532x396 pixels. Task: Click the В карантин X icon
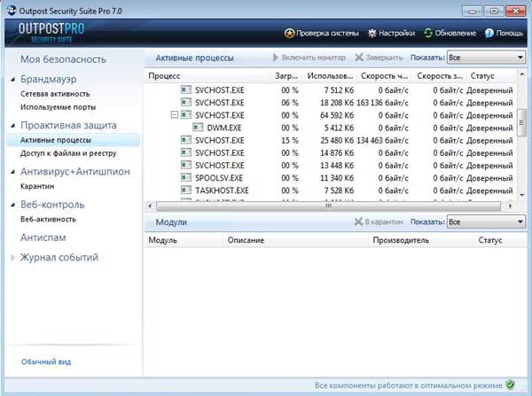coord(358,221)
